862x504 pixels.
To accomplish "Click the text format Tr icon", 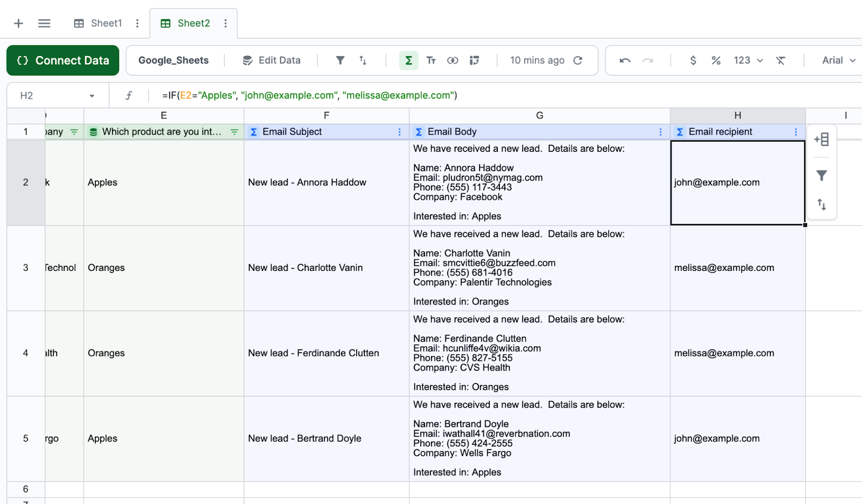I will [431, 60].
